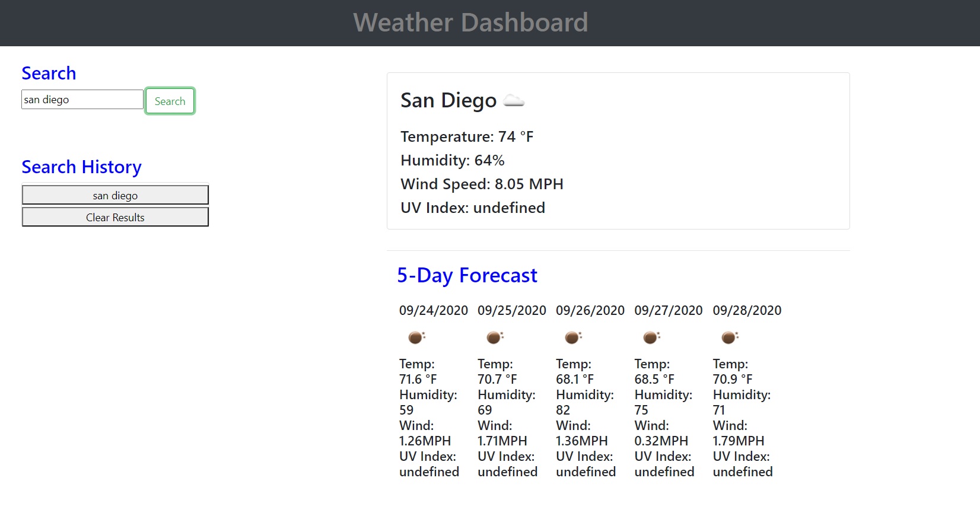The height and width of the screenshot is (516, 980).
Task: Click the Humidity 64% text
Action: click(452, 160)
